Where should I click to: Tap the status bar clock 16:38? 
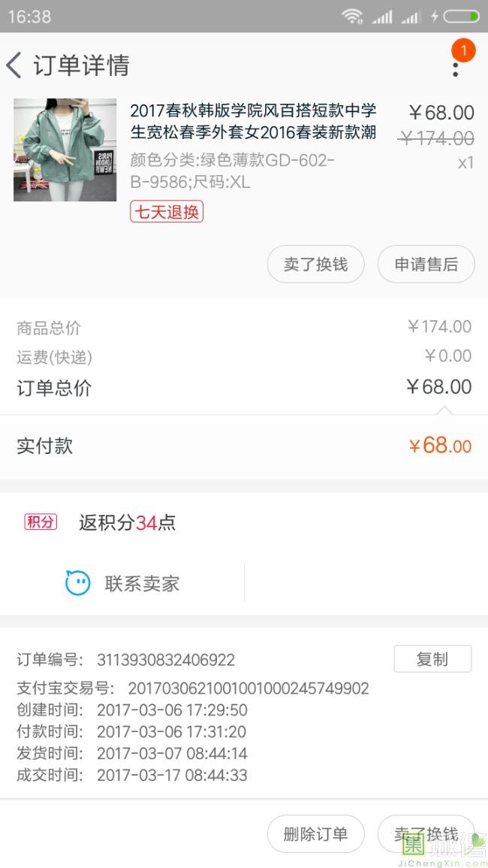tap(30, 16)
